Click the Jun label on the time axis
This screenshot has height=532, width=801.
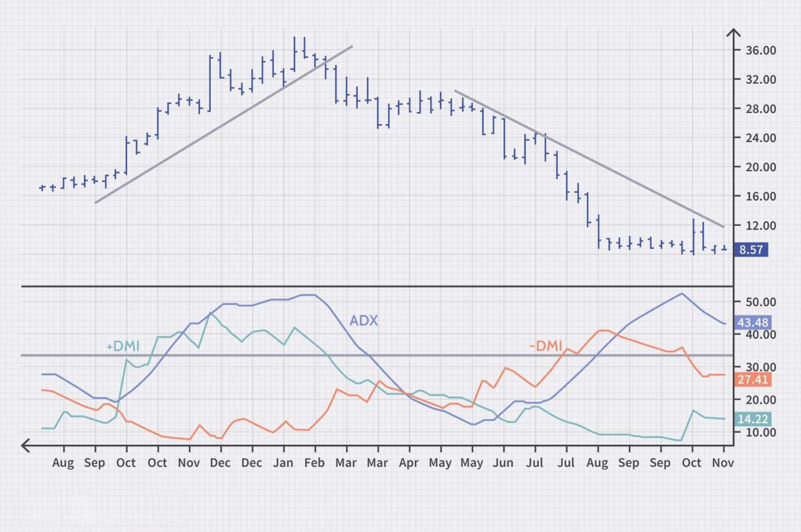[503, 463]
